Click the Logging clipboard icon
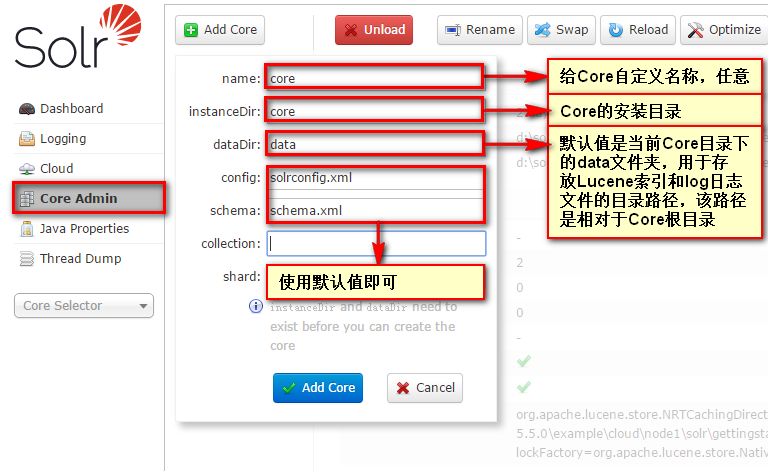 27,139
